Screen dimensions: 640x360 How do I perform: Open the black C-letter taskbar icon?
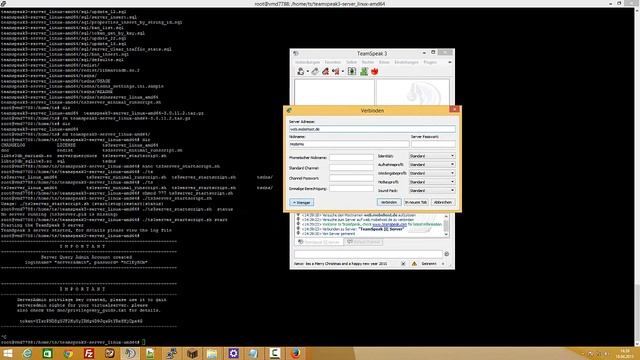tap(275, 353)
